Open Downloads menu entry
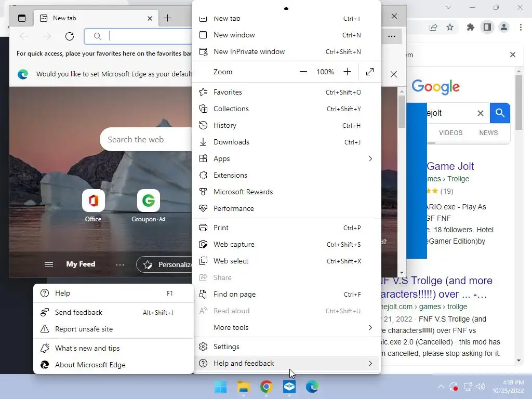Screen dimensions: 532x399 [x=286, y=142]
